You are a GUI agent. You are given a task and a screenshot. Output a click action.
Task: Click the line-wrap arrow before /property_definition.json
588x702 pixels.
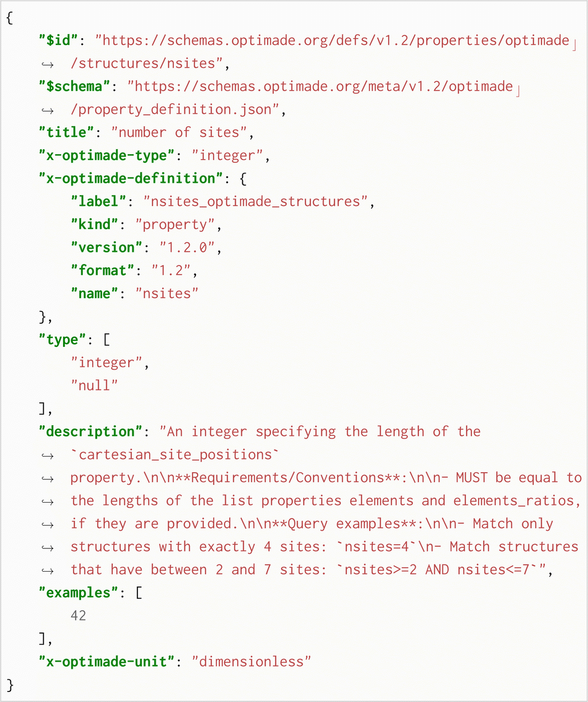click(x=47, y=110)
